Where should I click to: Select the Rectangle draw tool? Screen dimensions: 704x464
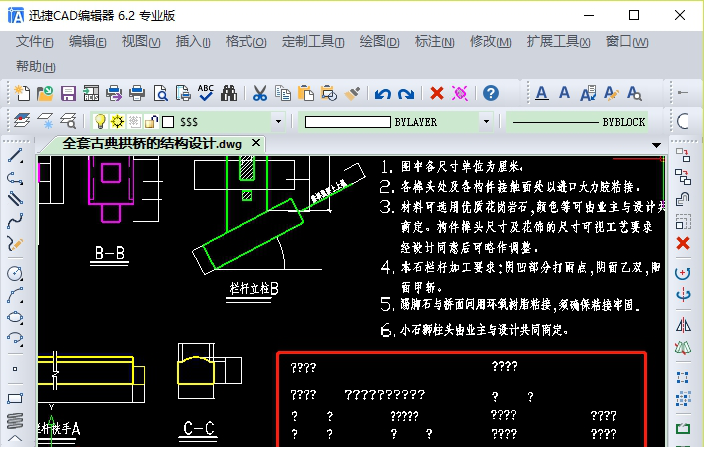tap(15, 398)
